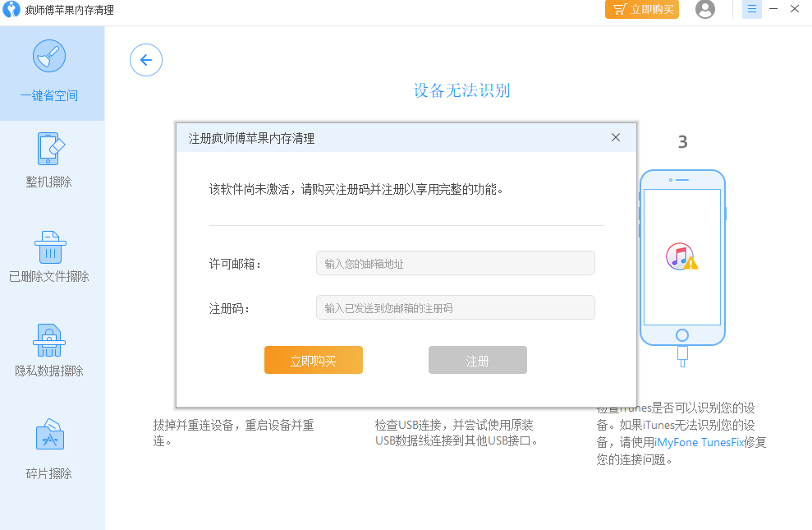Select 碎片擦除 sidebar label
The height and width of the screenshot is (530, 812).
pyautogui.click(x=49, y=473)
